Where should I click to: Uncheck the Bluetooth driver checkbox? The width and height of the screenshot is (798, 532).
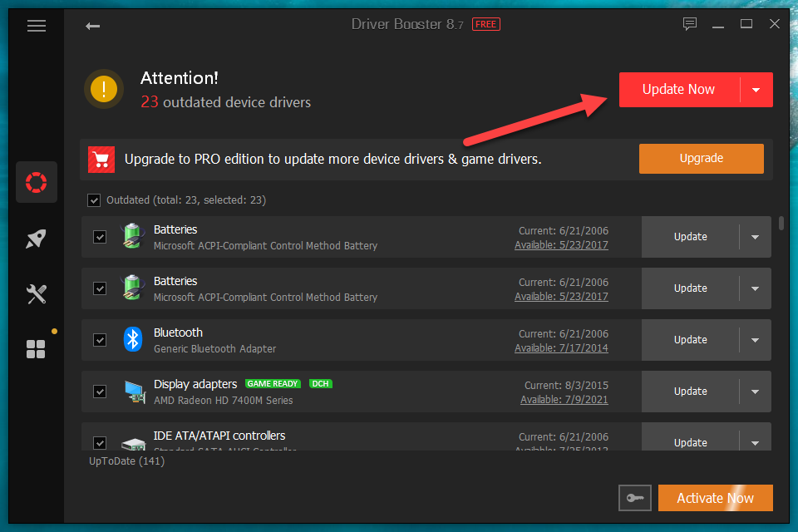coord(100,340)
